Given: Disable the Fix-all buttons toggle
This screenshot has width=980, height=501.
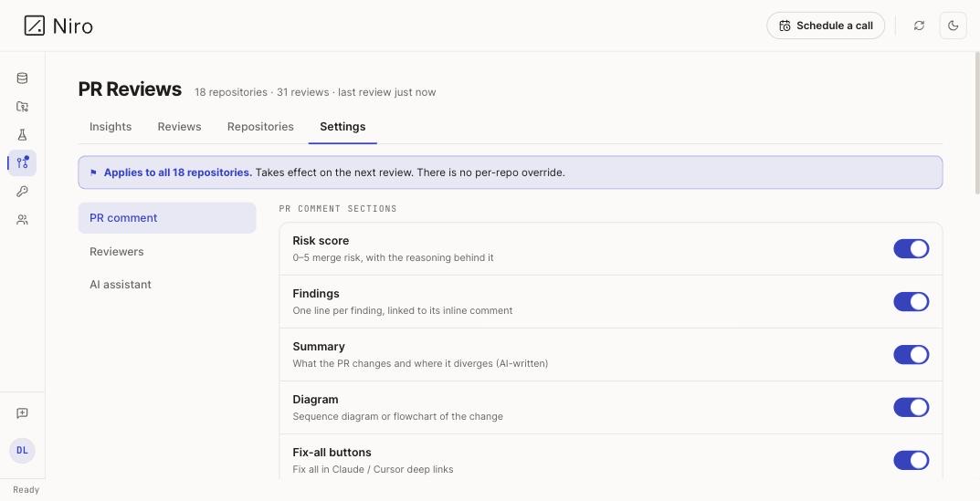Looking at the screenshot, I should 912,461.
